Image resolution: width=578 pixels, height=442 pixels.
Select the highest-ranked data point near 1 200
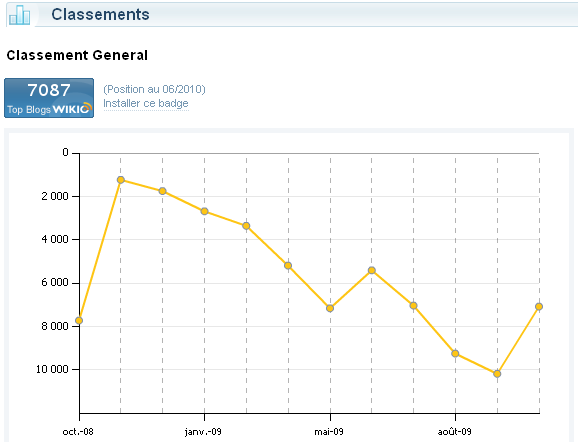tap(121, 180)
